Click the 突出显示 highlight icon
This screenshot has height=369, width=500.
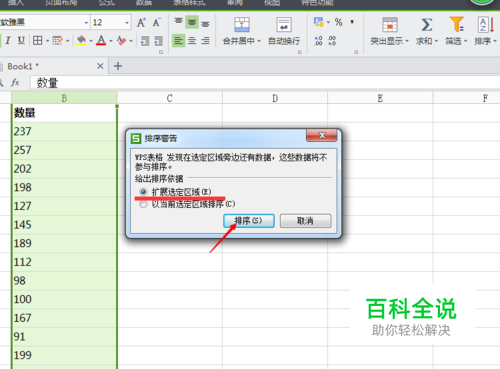pos(390,25)
